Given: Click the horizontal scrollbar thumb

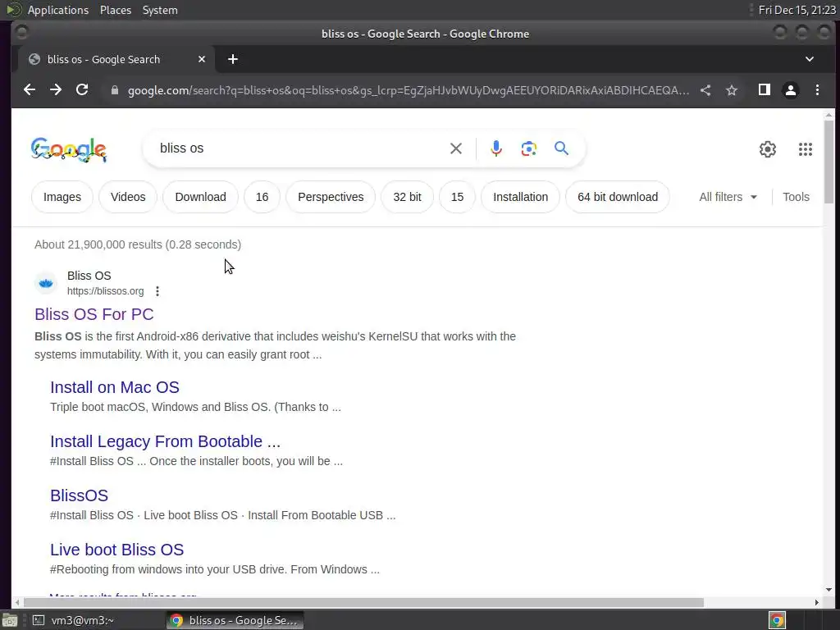Looking at the screenshot, I should [x=363, y=603].
